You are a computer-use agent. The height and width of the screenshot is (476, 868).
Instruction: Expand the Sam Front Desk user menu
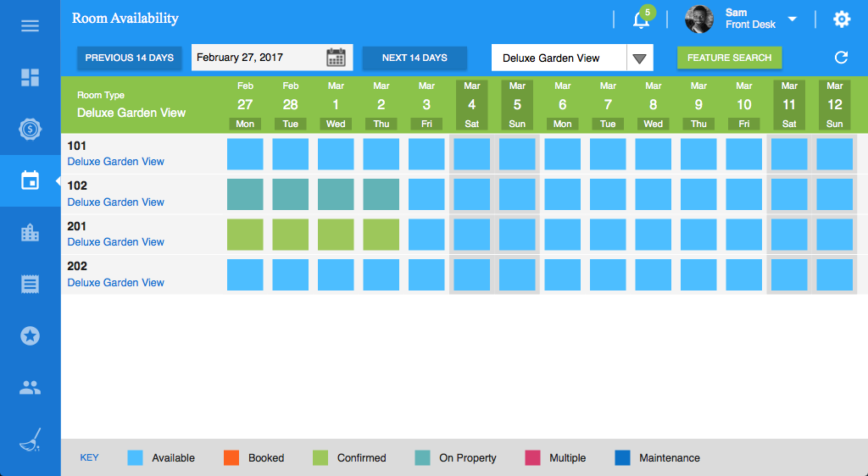click(x=792, y=19)
